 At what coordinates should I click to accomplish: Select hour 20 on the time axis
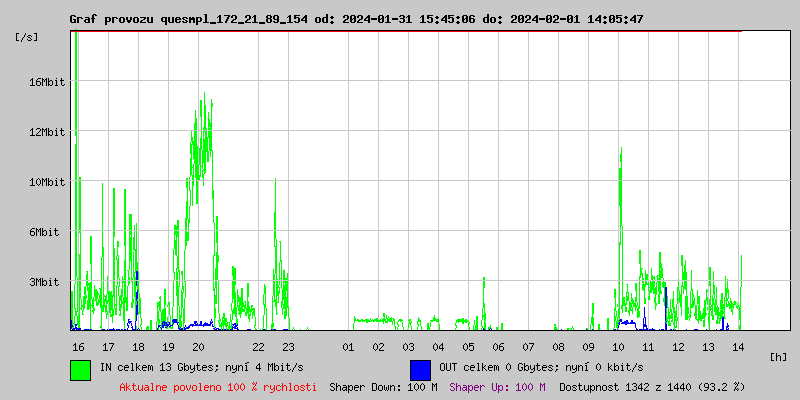198,347
